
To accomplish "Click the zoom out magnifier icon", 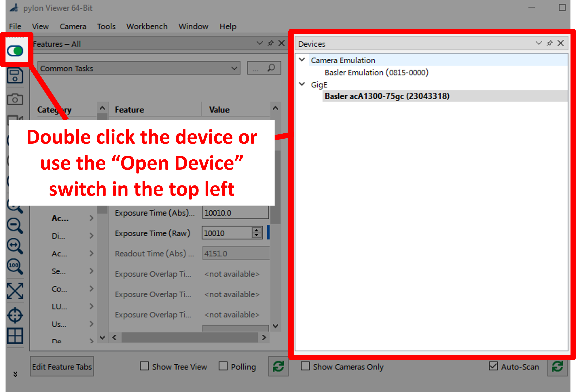I will point(15,225).
